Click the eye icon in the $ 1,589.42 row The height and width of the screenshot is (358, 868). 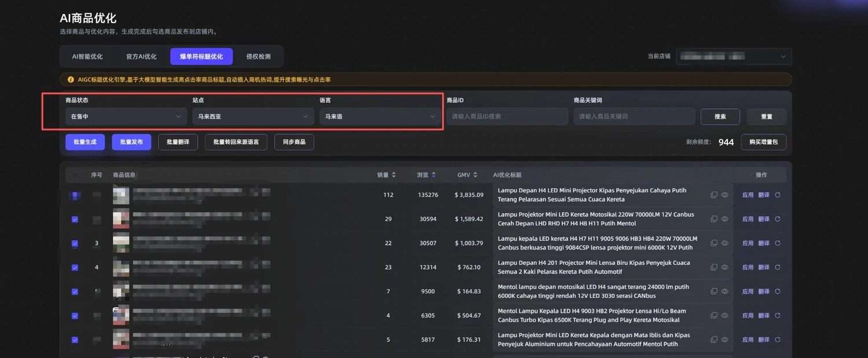coord(724,219)
